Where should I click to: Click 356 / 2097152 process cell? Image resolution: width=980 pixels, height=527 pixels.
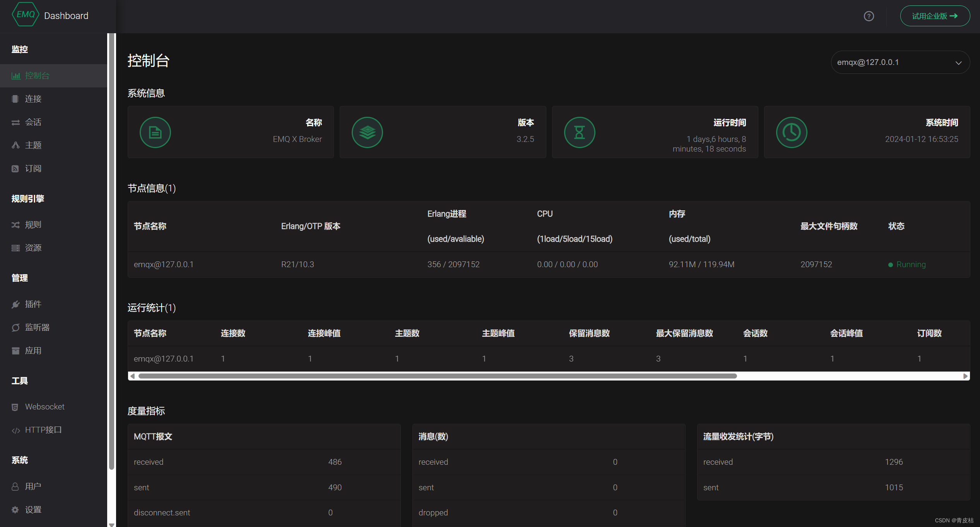point(453,264)
